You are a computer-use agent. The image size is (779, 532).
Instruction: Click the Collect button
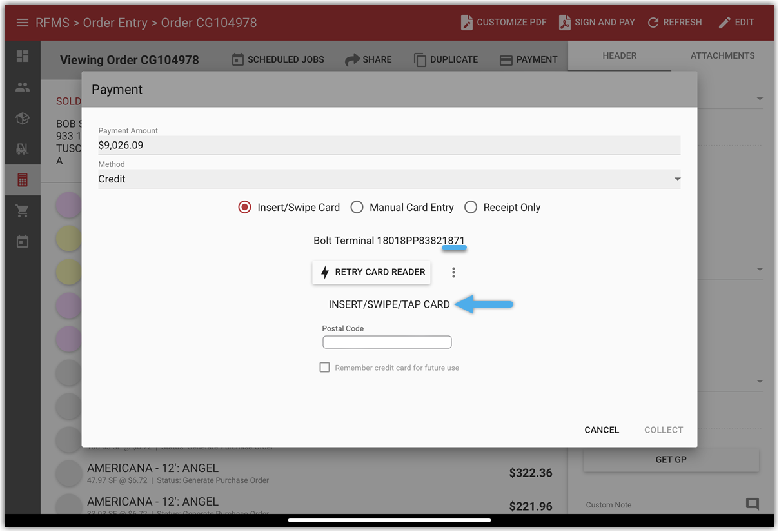coord(664,430)
